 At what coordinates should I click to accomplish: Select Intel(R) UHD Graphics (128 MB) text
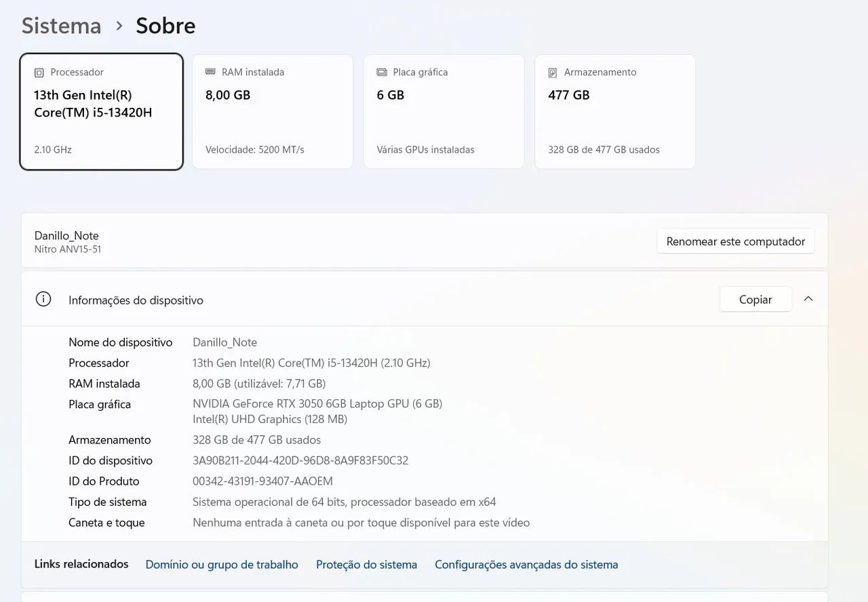pyautogui.click(x=270, y=420)
